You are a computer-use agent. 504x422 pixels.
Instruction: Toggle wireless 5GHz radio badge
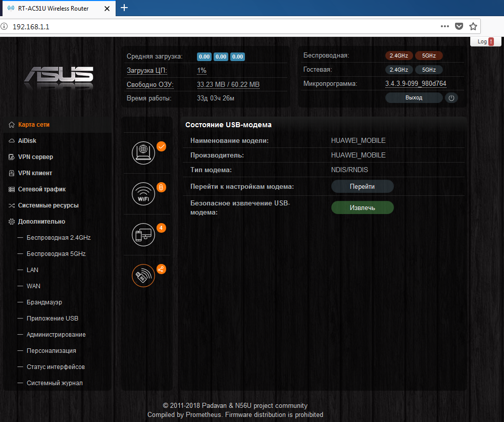click(x=429, y=56)
